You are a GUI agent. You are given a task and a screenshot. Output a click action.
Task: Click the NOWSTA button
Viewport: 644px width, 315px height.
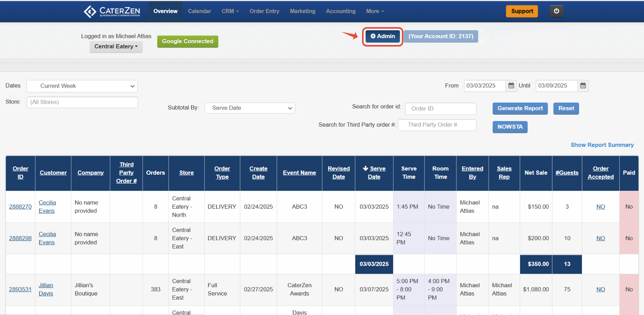[510, 127]
